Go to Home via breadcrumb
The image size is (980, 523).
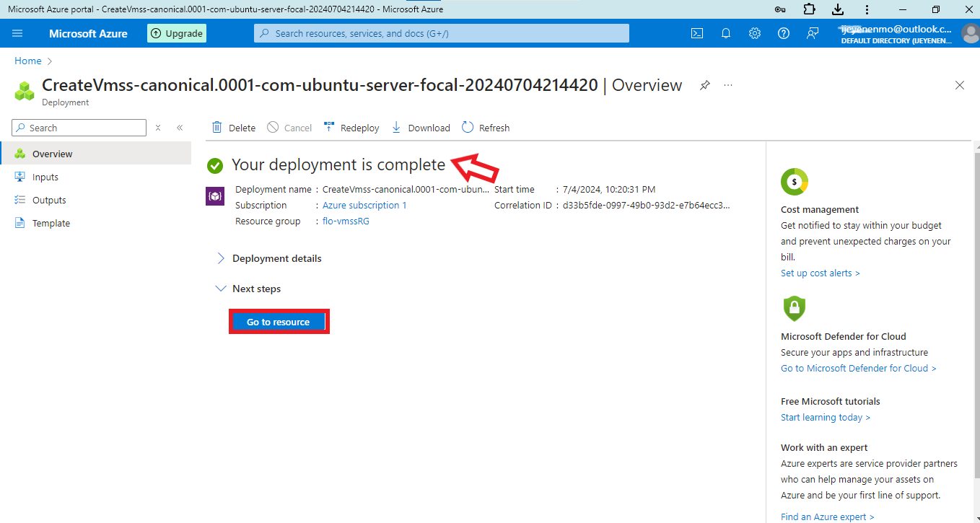pos(28,61)
